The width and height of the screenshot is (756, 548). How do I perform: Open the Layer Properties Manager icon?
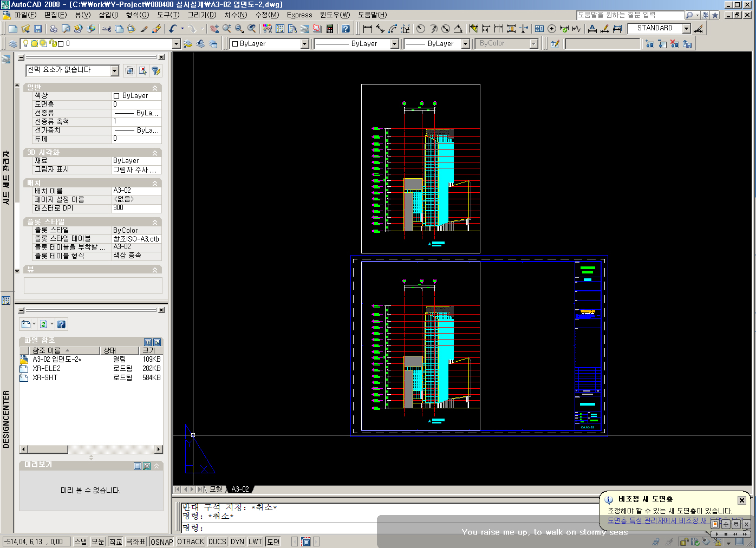[x=13, y=44]
